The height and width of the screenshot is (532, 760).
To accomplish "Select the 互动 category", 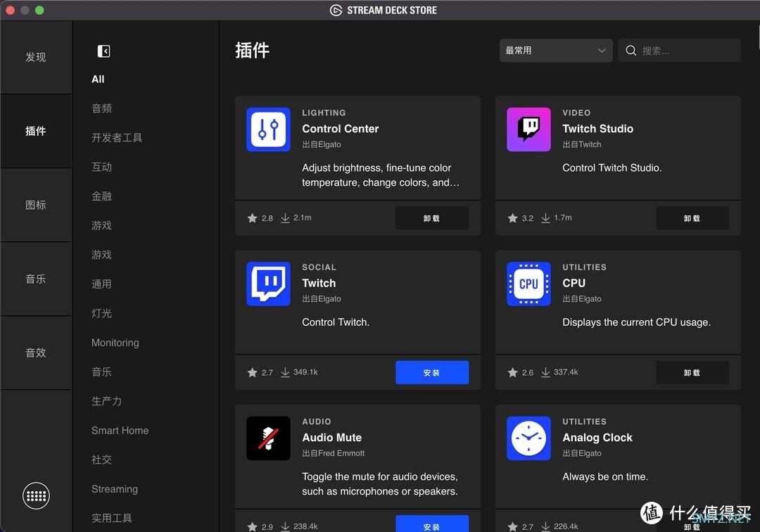I will pyautogui.click(x=102, y=167).
